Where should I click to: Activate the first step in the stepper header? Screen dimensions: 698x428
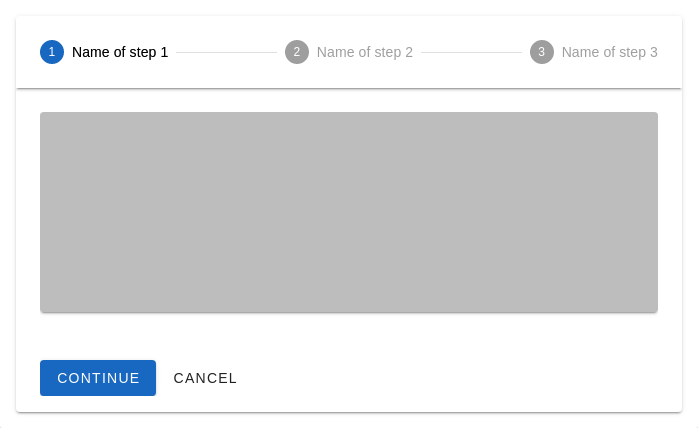click(x=105, y=52)
